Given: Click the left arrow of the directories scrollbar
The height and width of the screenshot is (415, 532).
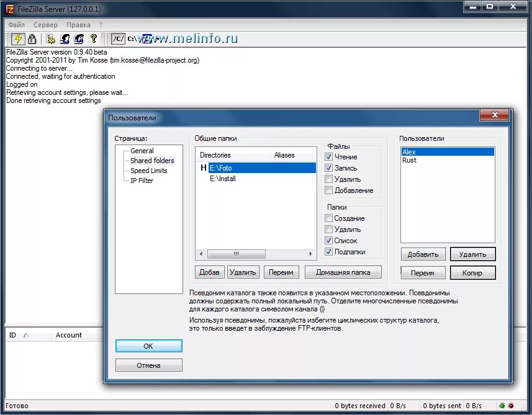Looking at the screenshot, I should pos(201,254).
